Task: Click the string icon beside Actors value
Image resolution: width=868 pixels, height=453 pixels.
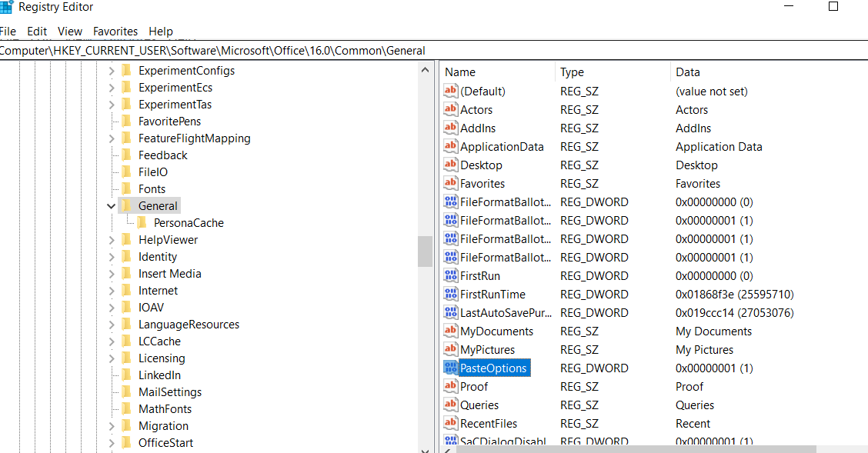Action: 451,109
